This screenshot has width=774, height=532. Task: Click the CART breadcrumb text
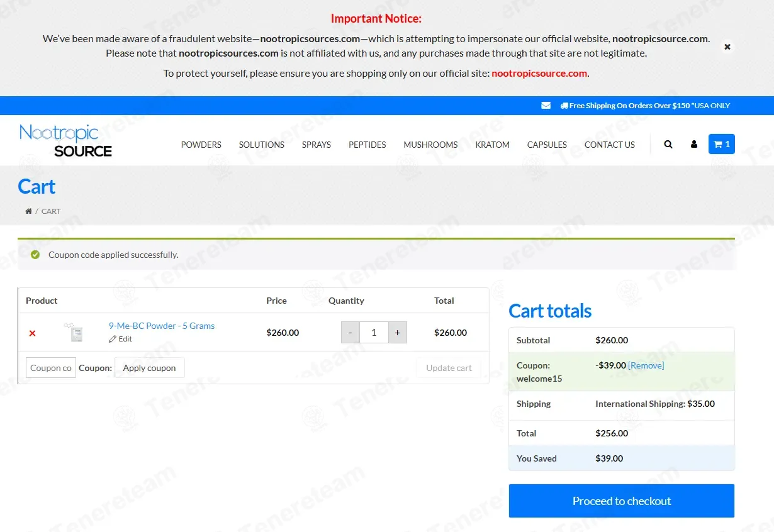point(51,211)
